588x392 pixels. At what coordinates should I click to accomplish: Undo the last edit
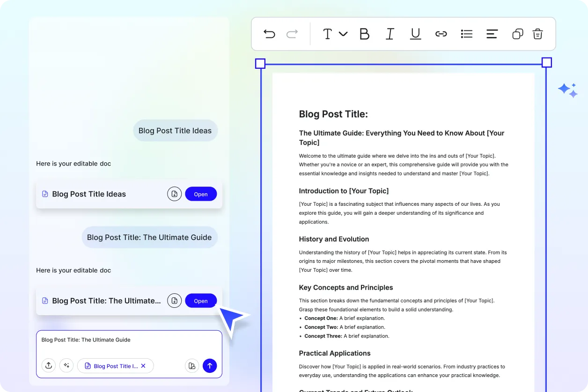[x=269, y=34]
